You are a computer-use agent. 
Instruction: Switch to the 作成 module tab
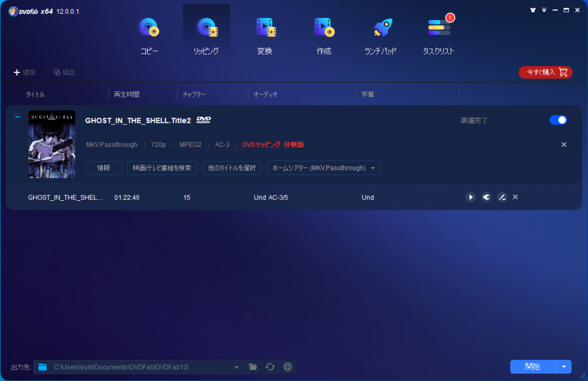pyautogui.click(x=323, y=26)
